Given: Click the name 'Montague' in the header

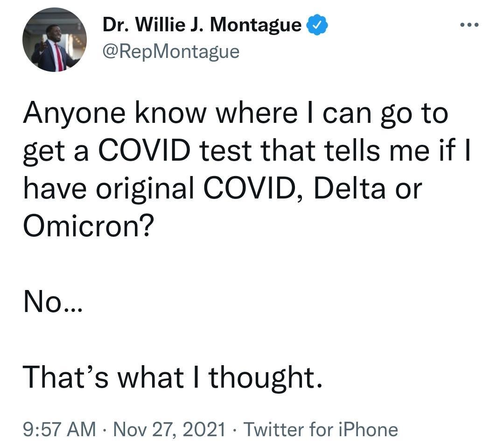Looking at the screenshot, I should [256, 25].
